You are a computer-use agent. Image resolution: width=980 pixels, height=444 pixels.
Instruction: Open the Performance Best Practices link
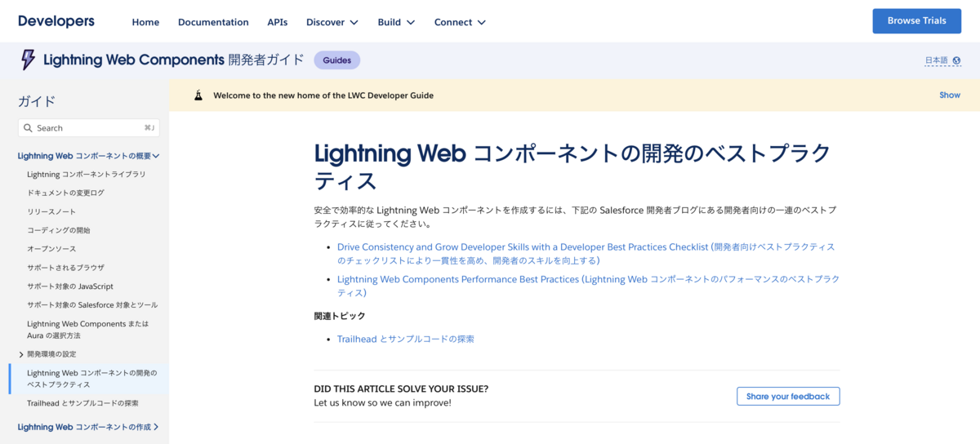588,286
